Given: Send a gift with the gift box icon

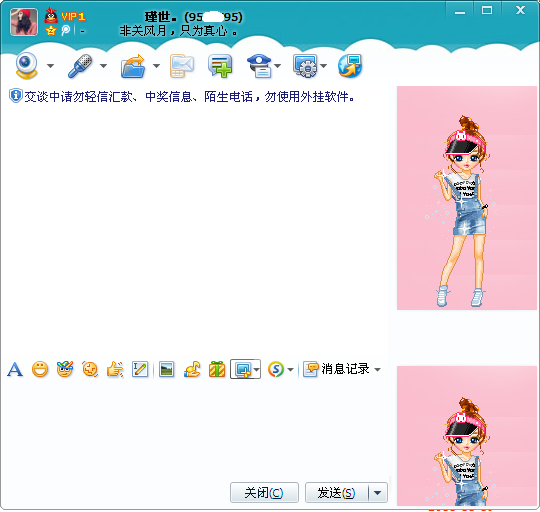Looking at the screenshot, I should click(x=217, y=369).
